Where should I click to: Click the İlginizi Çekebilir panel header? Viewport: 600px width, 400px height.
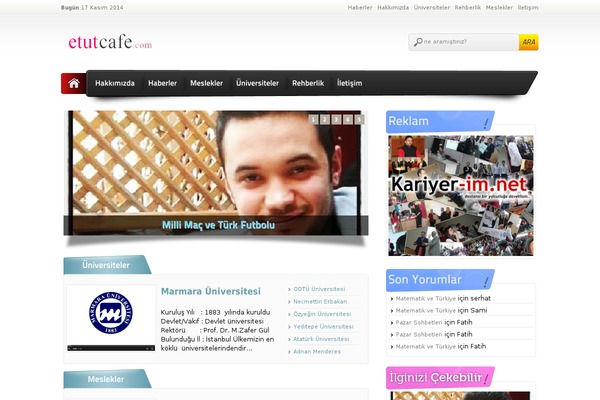coord(440,378)
